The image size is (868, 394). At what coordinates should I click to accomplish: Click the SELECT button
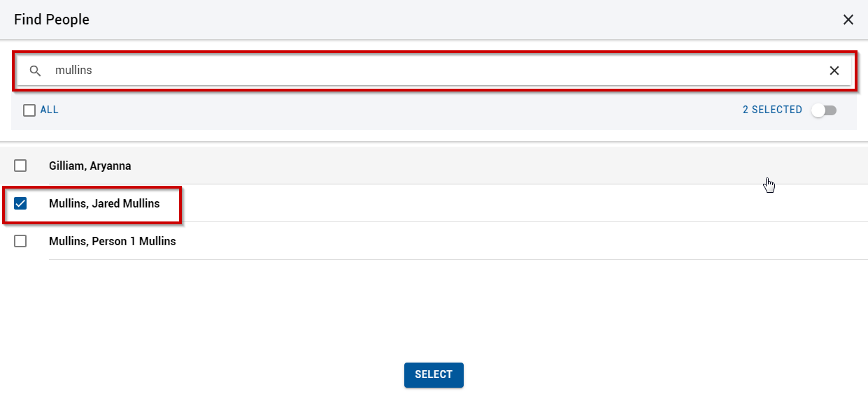pos(434,374)
